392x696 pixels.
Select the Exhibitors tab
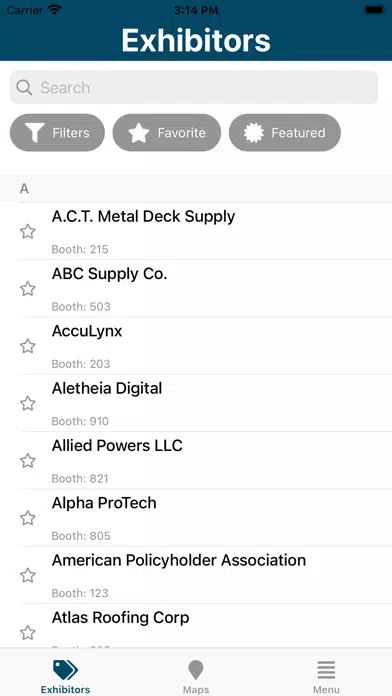pyautogui.click(x=65, y=676)
